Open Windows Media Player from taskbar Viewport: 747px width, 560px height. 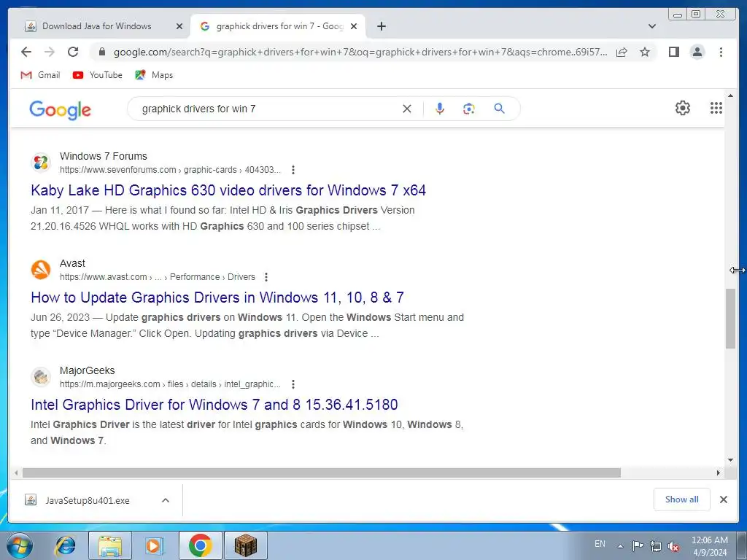tap(154, 545)
